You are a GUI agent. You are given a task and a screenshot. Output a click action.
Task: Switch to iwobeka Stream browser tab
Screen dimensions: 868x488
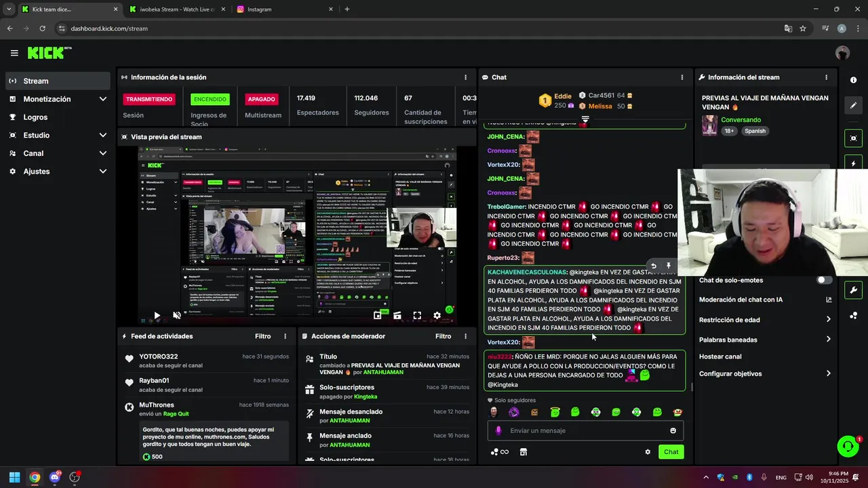pos(176,9)
